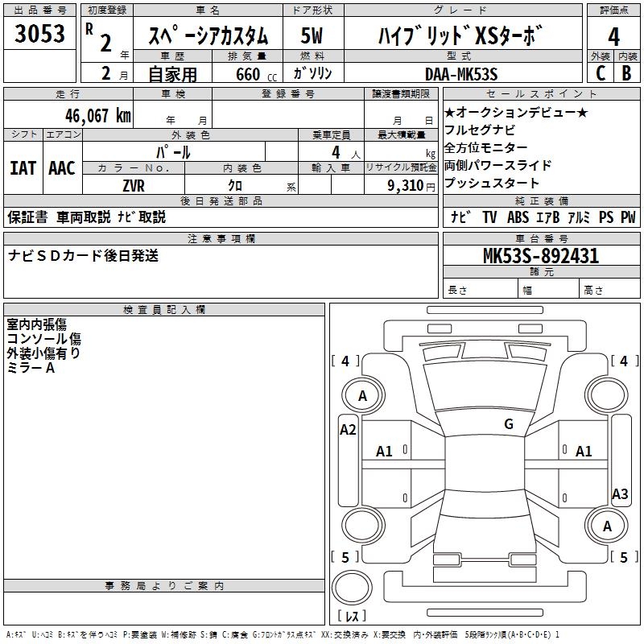Select the mileage 46,067 km

(97, 116)
